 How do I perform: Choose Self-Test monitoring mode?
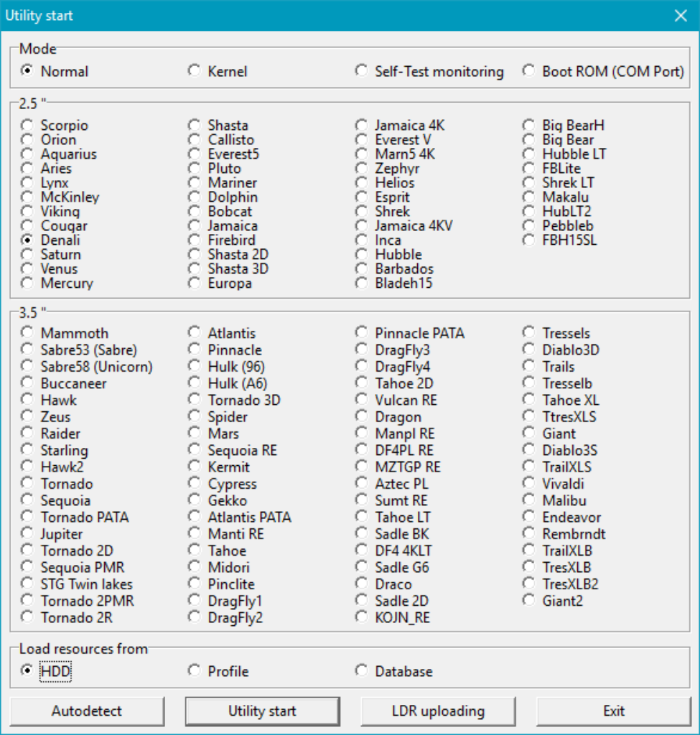(x=362, y=71)
